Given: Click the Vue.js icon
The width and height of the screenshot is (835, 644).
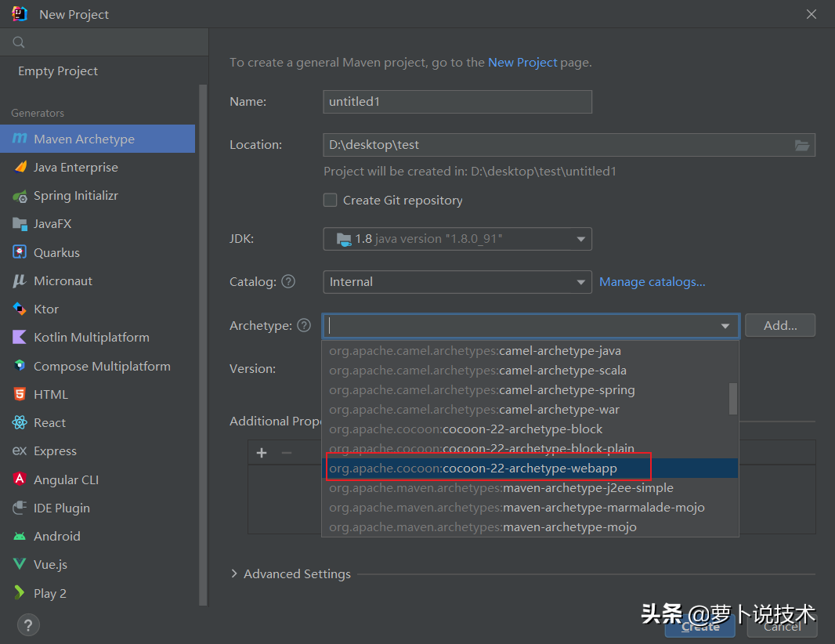Looking at the screenshot, I should pyautogui.click(x=20, y=564).
